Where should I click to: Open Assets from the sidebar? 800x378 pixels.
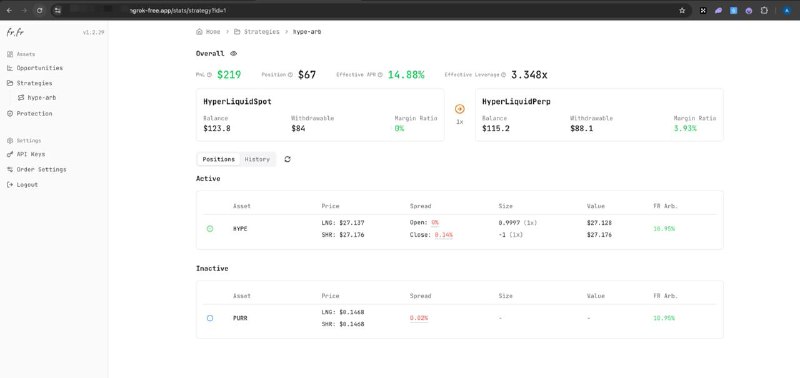(x=26, y=54)
